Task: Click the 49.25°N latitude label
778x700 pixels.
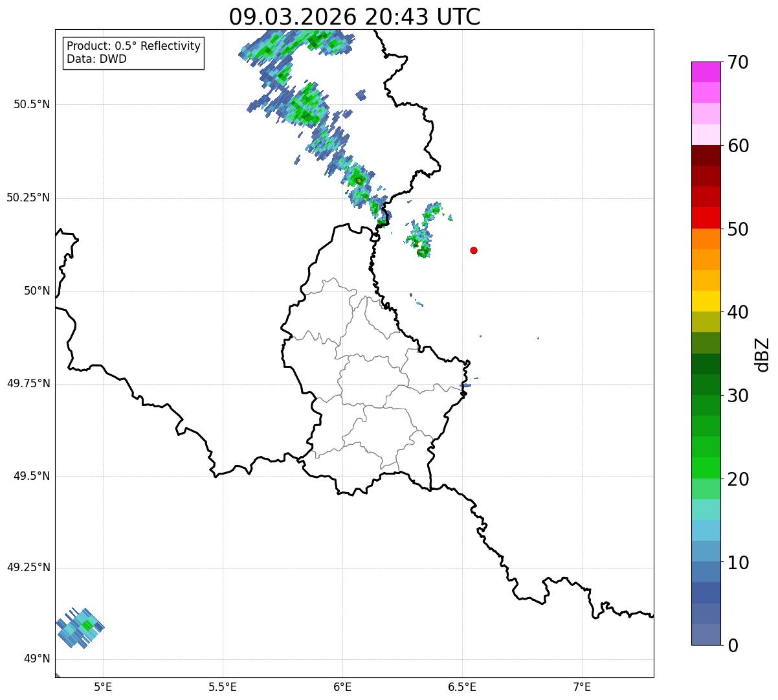Action: [28, 568]
